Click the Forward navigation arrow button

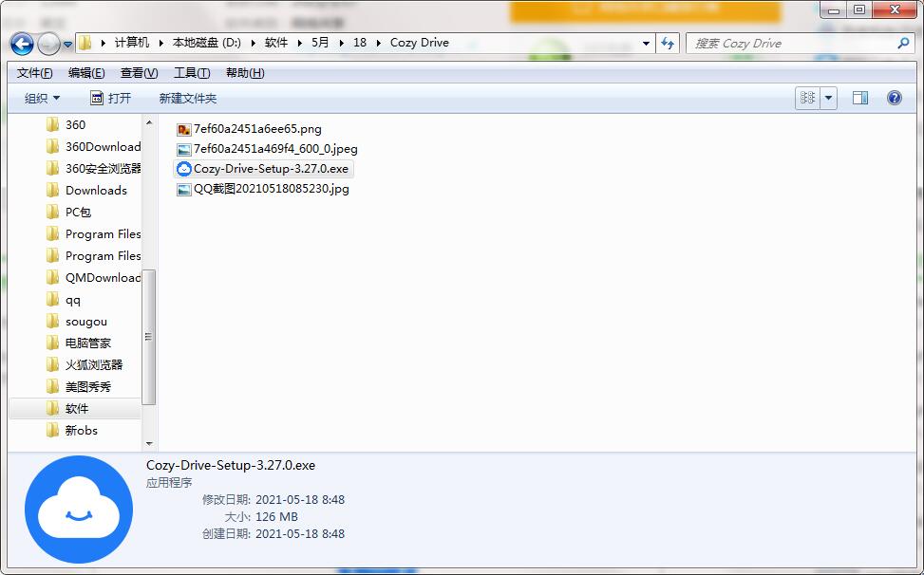(48, 44)
